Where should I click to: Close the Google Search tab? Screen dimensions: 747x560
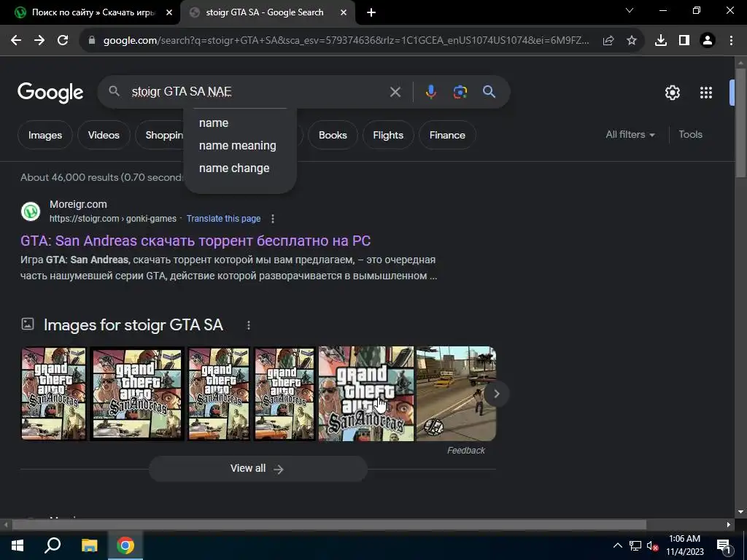tap(344, 12)
